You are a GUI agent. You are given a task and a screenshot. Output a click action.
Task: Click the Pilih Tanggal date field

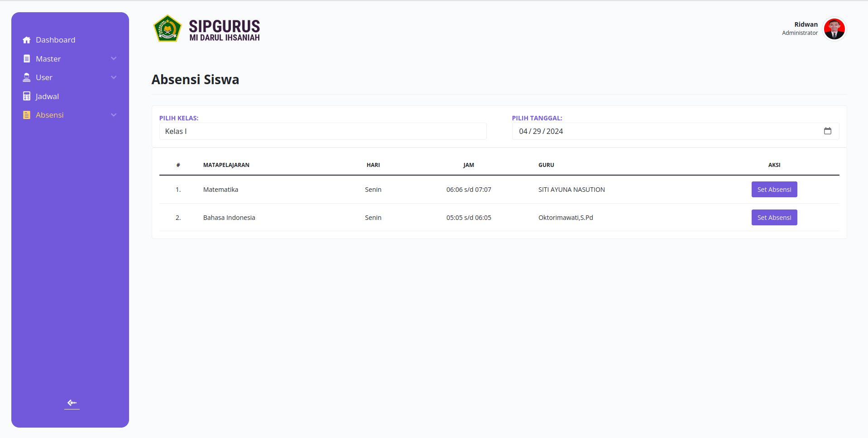click(676, 131)
